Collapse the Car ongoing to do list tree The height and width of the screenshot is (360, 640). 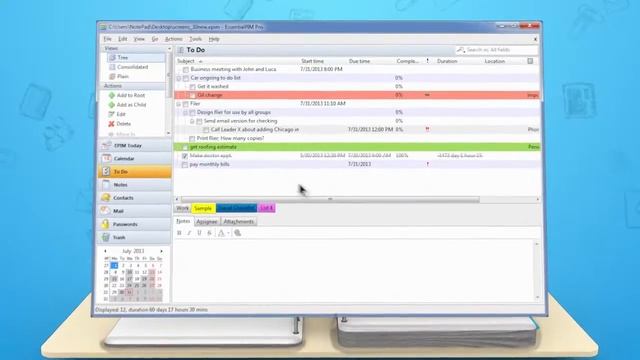(179, 78)
